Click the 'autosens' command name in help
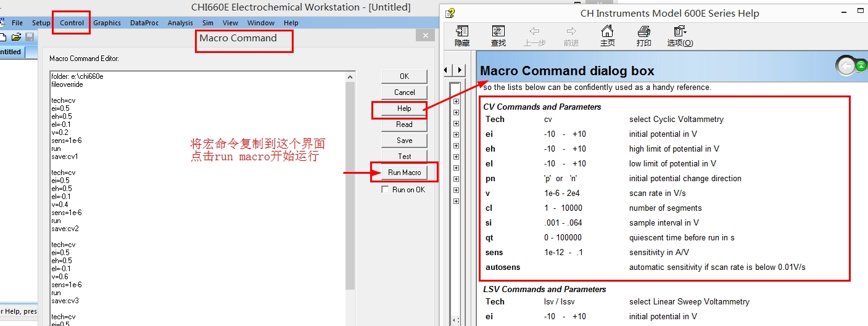The image size is (868, 326). point(502,267)
